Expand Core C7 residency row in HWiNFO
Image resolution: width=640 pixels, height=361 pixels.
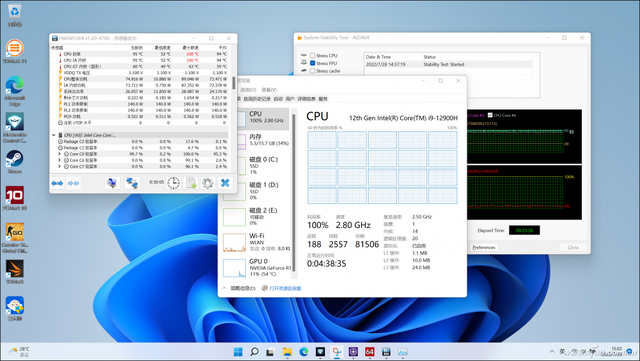60,167
